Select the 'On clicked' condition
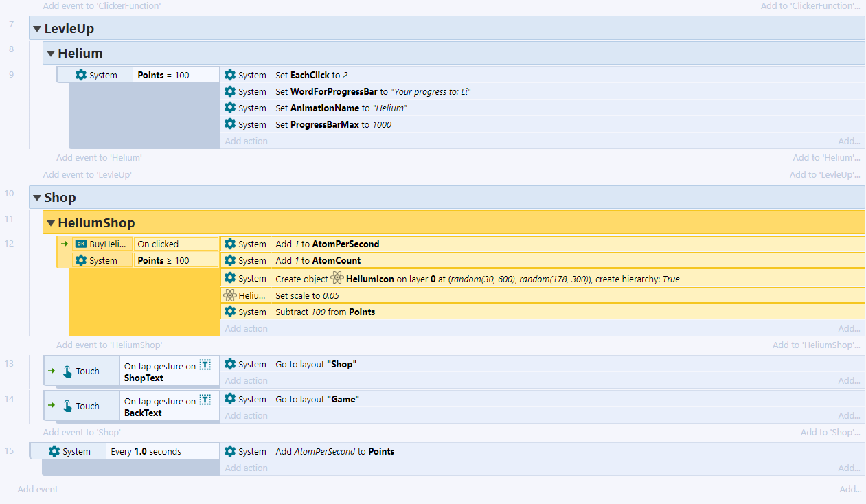This screenshot has width=866, height=504. 158,244
